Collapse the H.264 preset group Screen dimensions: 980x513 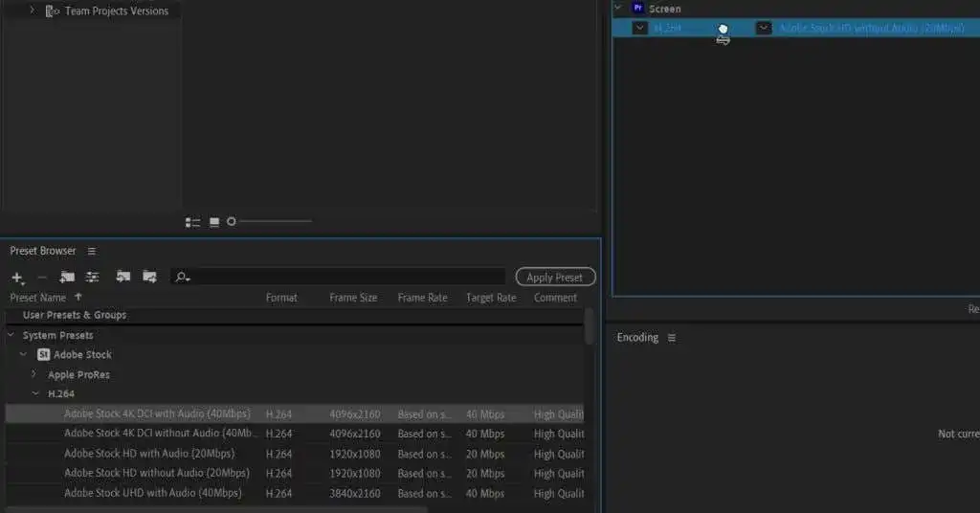coord(35,393)
